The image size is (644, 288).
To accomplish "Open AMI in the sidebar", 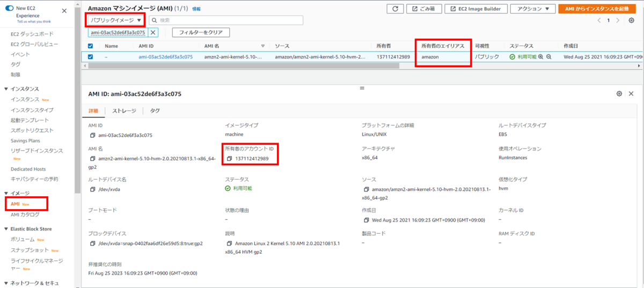I will coord(15,204).
